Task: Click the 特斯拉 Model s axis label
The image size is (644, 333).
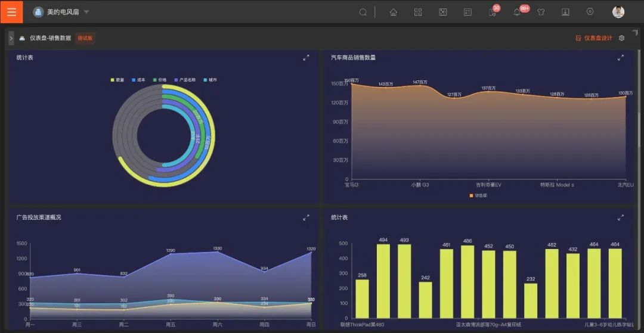Action: point(557,185)
